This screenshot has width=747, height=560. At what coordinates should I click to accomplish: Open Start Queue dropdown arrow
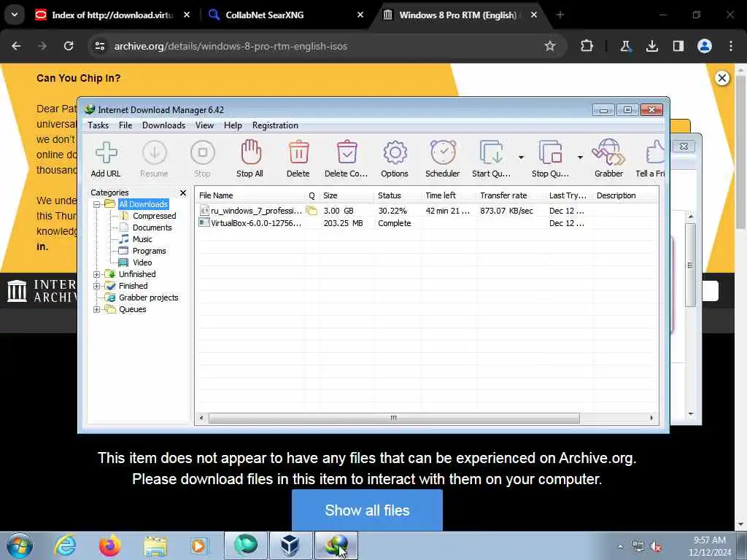pyautogui.click(x=521, y=157)
